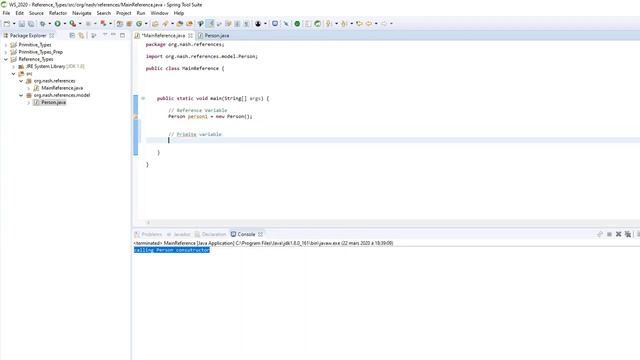Click Next Annotation toolbar icon
This screenshot has width=640, height=360.
(329, 24)
